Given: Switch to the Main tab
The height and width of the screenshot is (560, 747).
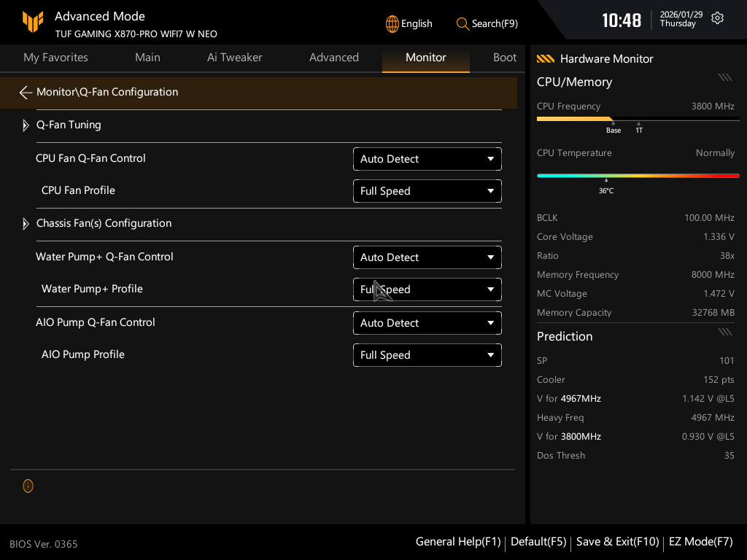Looking at the screenshot, I should pos(147,58).
